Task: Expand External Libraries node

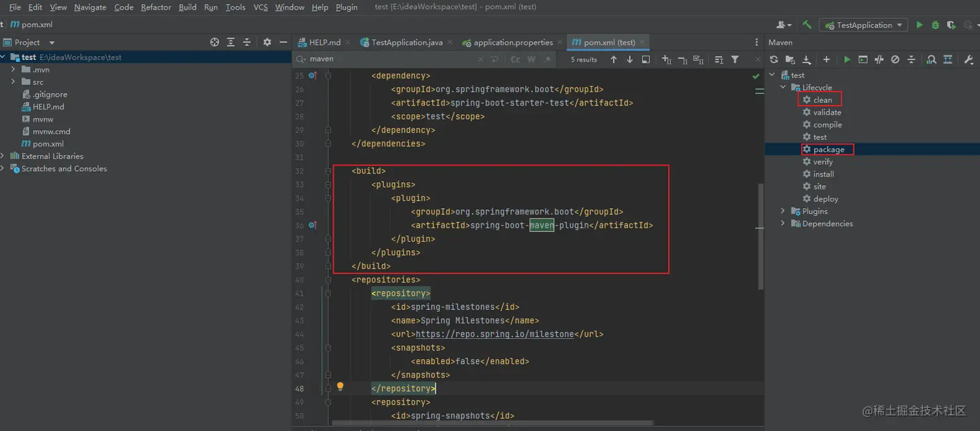Action: (3, 156)
